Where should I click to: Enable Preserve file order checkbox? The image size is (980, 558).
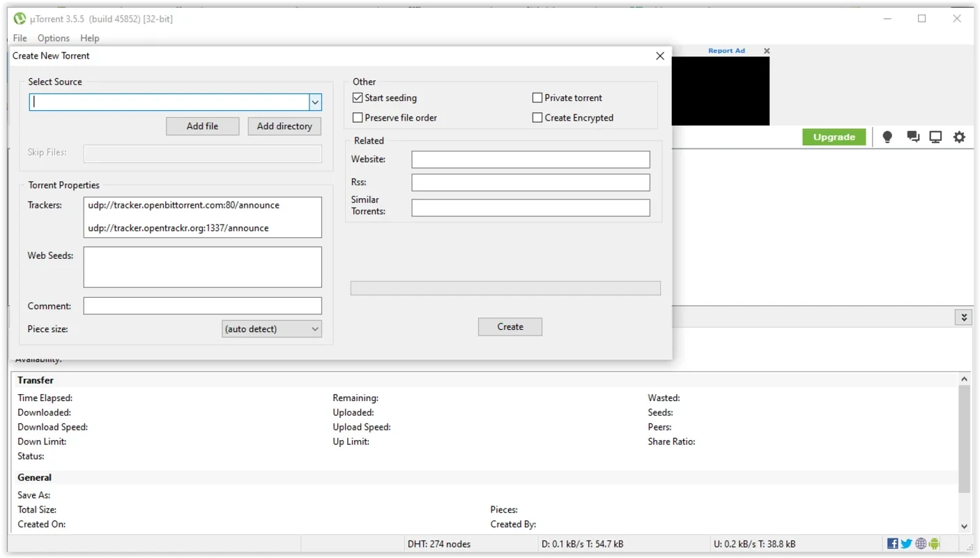point(358,118)
